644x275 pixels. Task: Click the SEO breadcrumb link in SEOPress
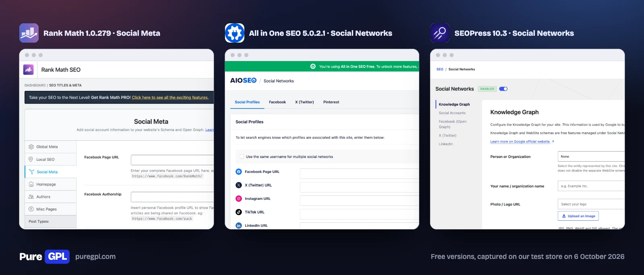[440, 69]
